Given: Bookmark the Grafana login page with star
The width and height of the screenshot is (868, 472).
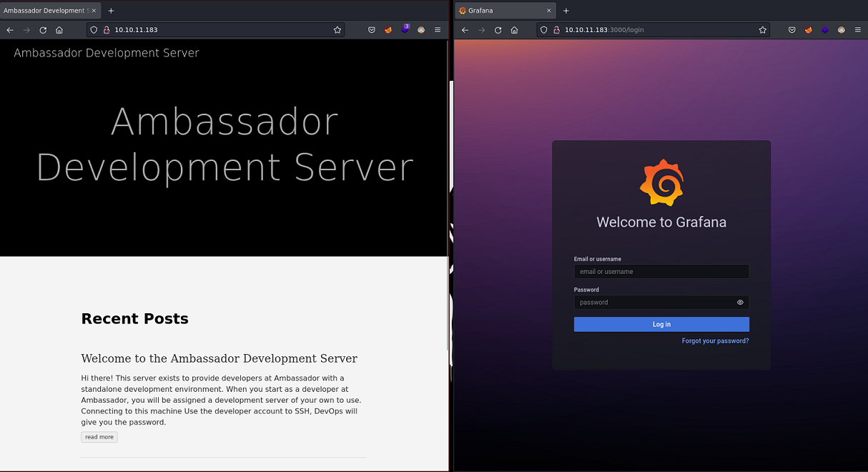Looking at the screenshot, I should click(x=762, y=30).
